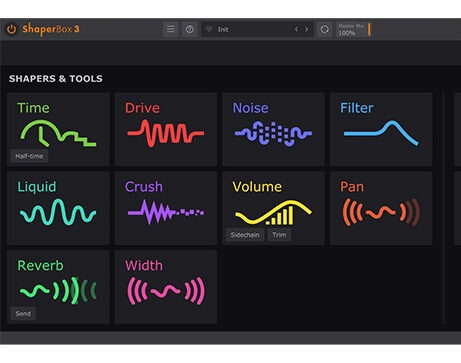Add the Filter shaper curve icon
The width and height of the screenshot is (461, 363).
tap(381, 133)
